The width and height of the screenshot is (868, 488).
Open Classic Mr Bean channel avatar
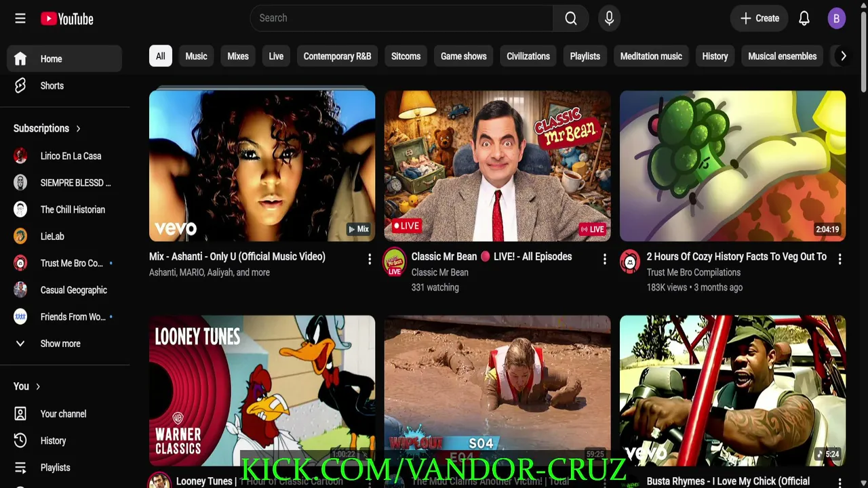tap(395, 262)
